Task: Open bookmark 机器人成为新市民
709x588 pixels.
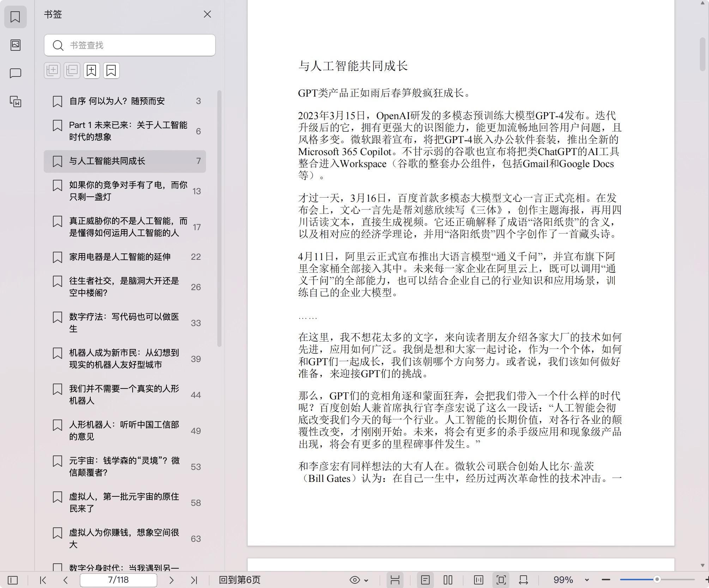Action: [125, 359]
